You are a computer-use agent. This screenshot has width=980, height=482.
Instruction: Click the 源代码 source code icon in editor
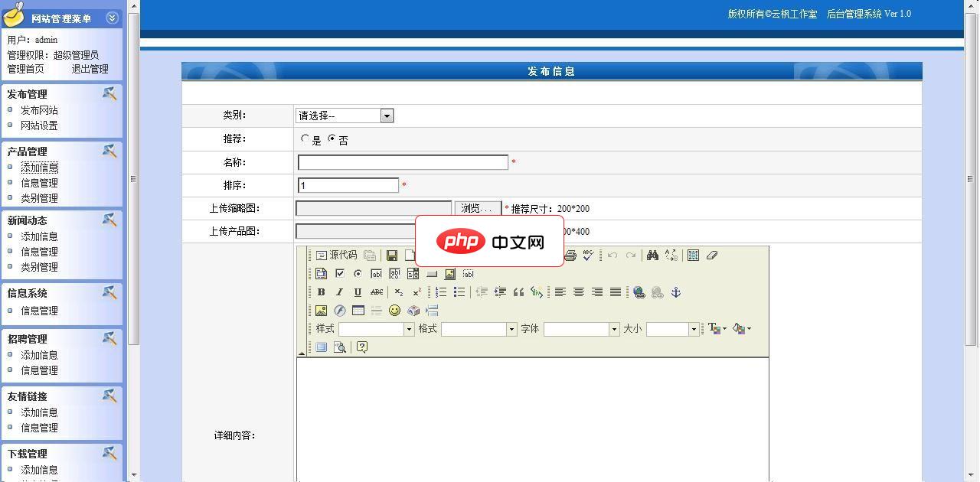tap(321, 256)
